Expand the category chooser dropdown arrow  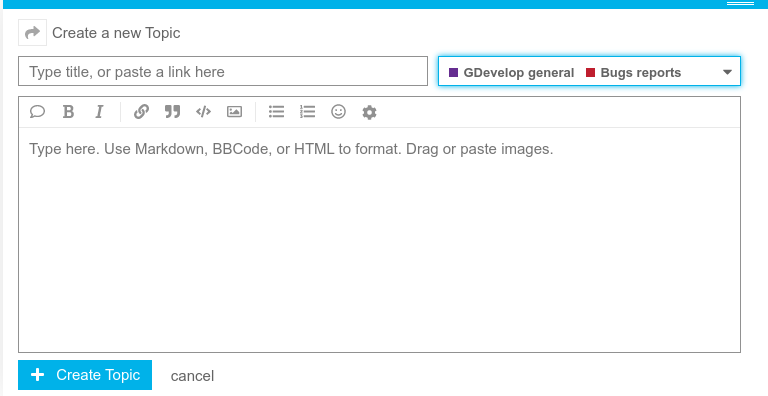click(x=727, y=73)
